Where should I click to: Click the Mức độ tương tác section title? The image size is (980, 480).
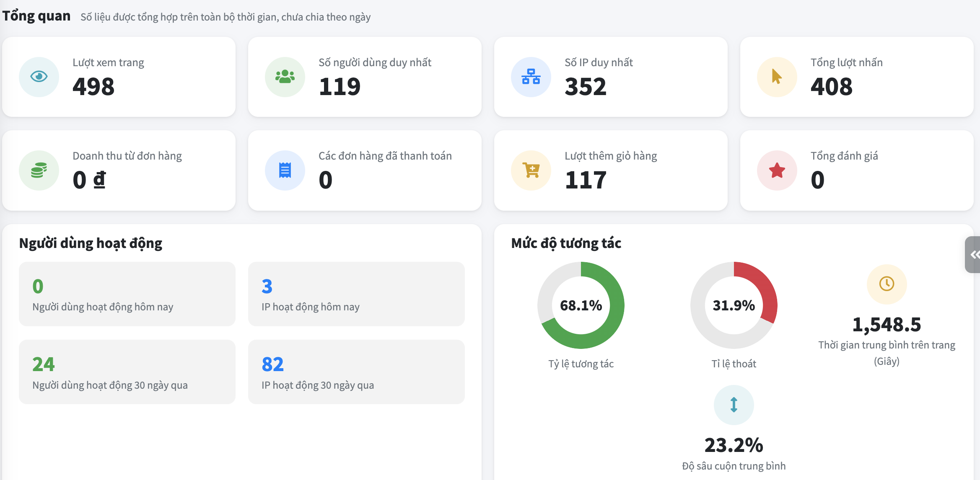[566, 243]
